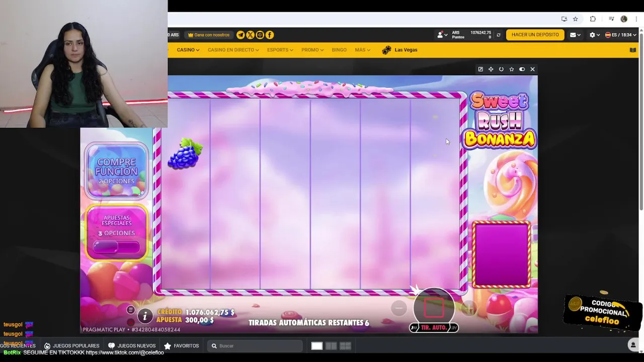
Task: Open the Instagram social link icon
Action: (260, 35)
